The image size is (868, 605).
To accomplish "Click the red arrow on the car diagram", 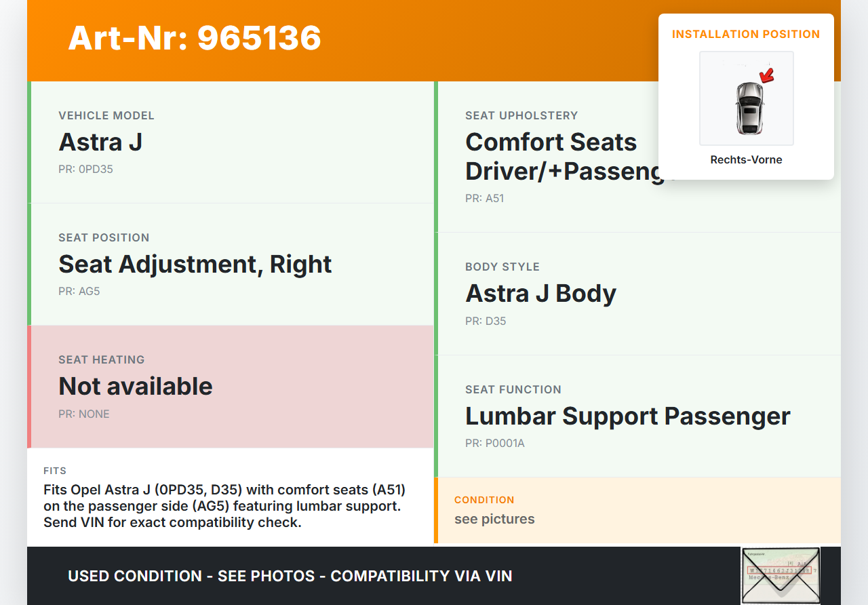I will (767, 75).
